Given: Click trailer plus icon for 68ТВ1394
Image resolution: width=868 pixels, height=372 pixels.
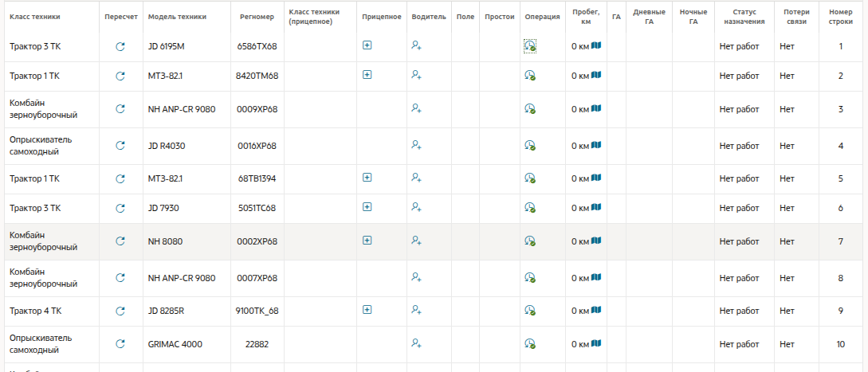Looking at the screenshot, I should pos(367,177).
